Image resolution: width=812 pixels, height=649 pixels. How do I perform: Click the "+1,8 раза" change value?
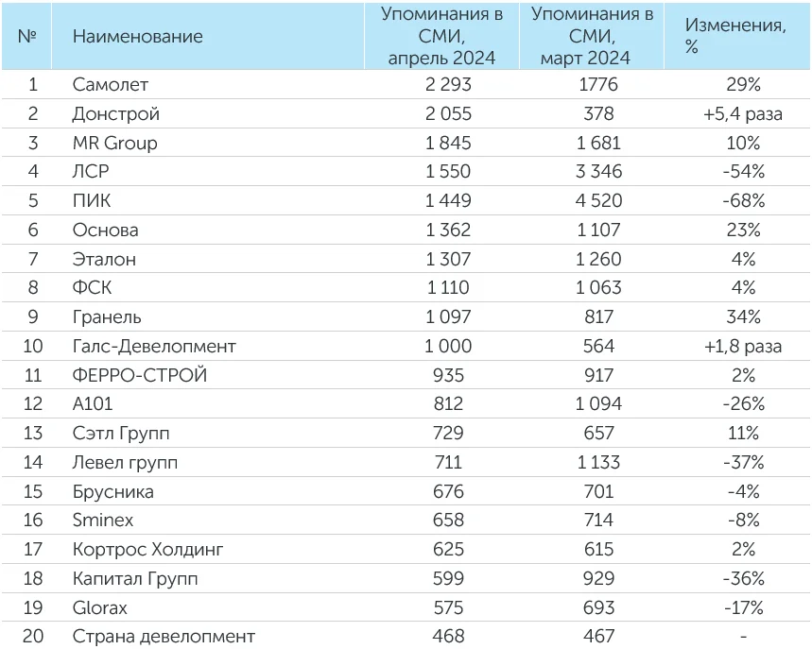[743, 347]
